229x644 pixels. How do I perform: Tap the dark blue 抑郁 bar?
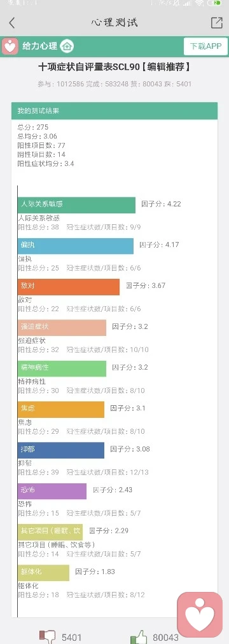point(61,450)
